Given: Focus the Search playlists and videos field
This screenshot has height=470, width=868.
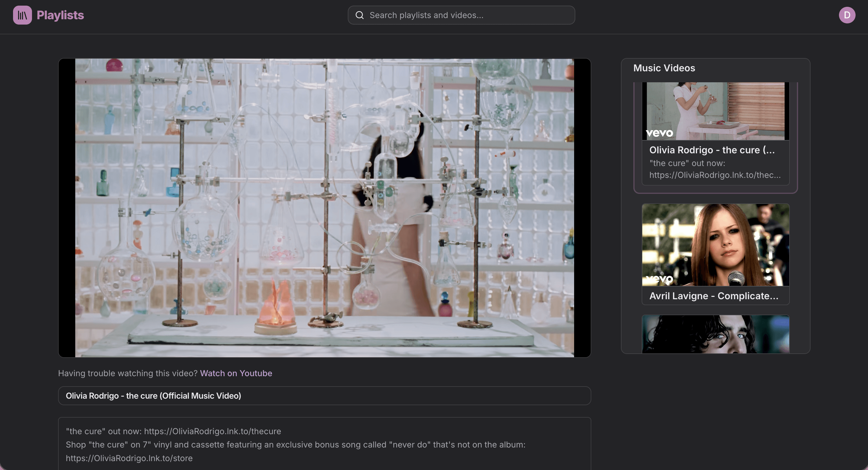Looking at the screenshot, I should (x=461, y=15).
